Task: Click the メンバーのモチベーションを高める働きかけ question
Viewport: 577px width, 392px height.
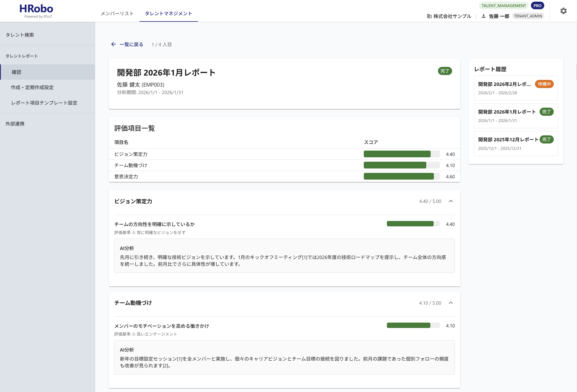Action: click(x=162, y=326)
